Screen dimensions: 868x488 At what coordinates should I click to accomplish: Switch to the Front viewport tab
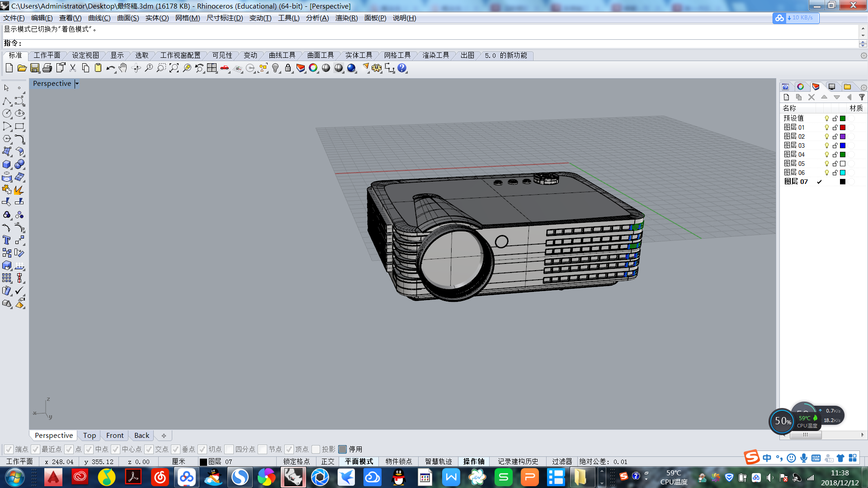115,436
